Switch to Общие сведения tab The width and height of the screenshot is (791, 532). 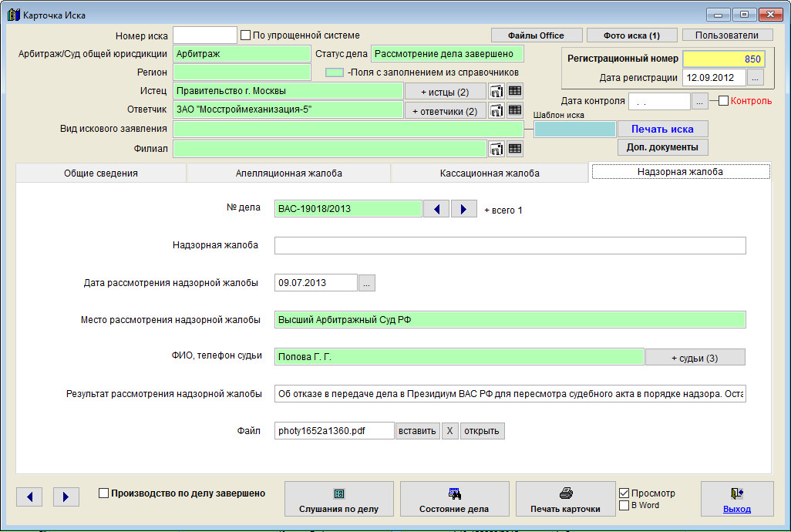pos(101,173)
